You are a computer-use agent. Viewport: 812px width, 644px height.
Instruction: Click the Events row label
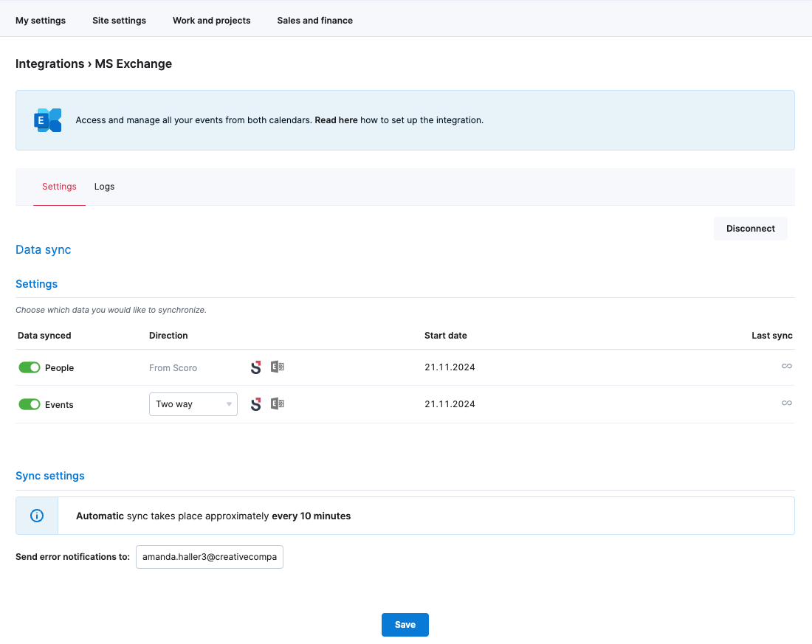coord(59,405)
